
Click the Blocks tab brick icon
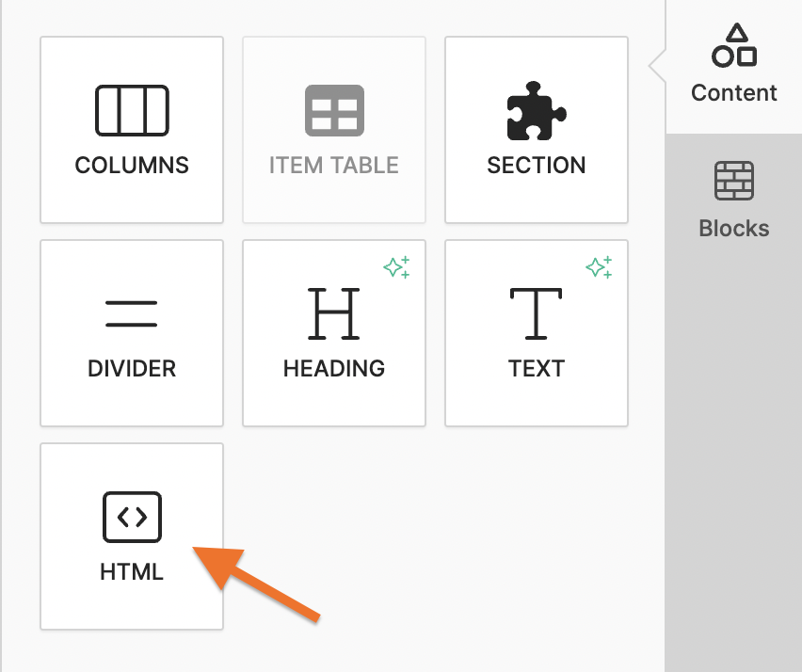tap(734, 181)
